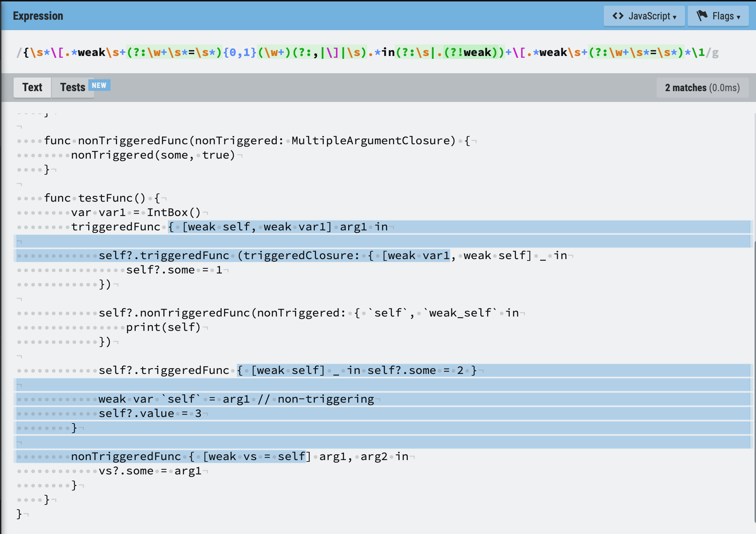Switch to the Text tab
The width and height of the screenshot is (756, 534).
click(x=32, y=87)
